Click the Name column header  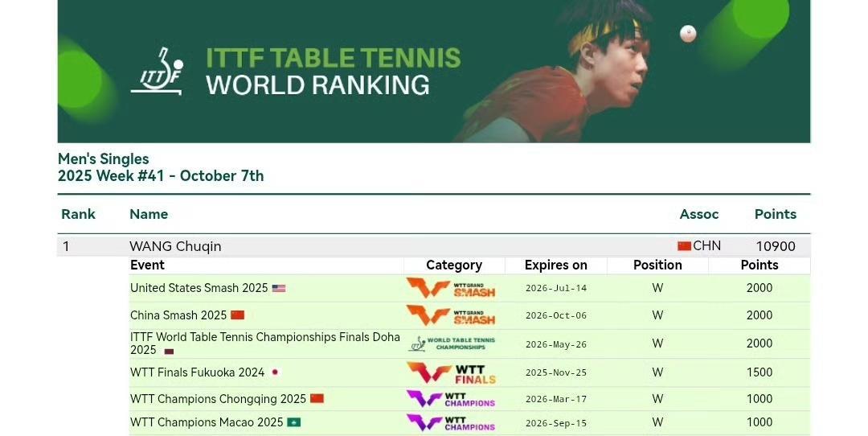coord(149,214)
